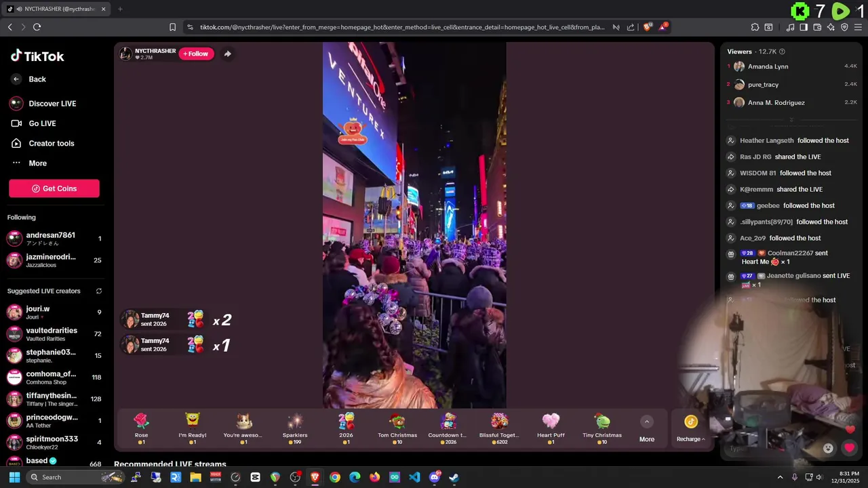This screenshot has width=868, height=488.
Task: Bookmark this page
Action: tap(172, 27)
